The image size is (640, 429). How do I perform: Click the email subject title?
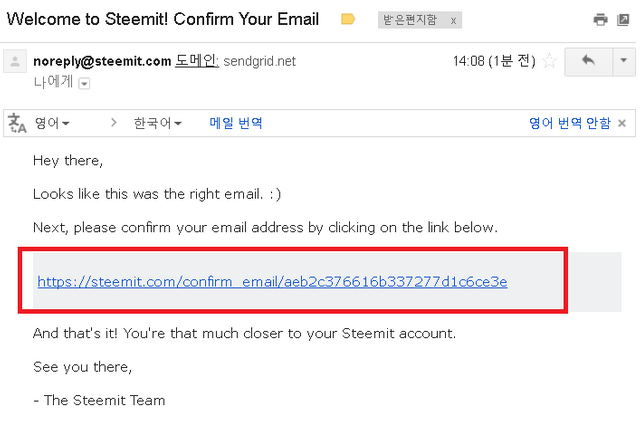pyautogui.click(x=163, y=19)
